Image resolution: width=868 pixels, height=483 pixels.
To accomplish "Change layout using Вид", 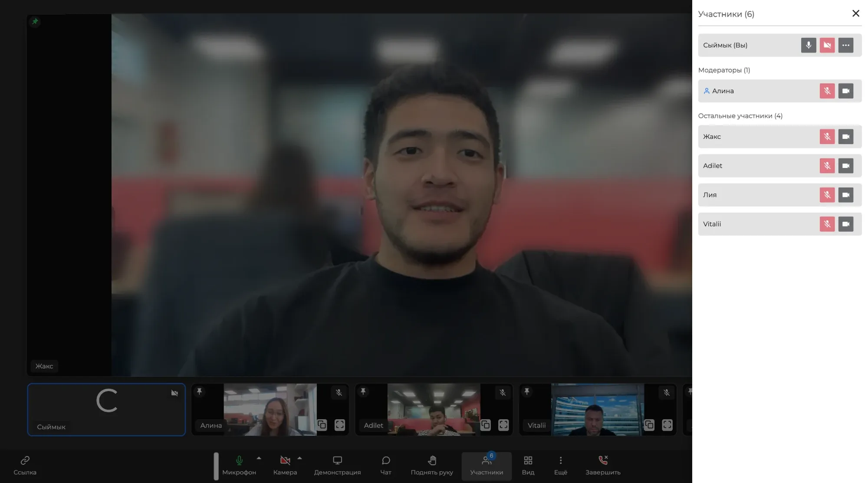I will pyautogui.click(x=528, y=466).
